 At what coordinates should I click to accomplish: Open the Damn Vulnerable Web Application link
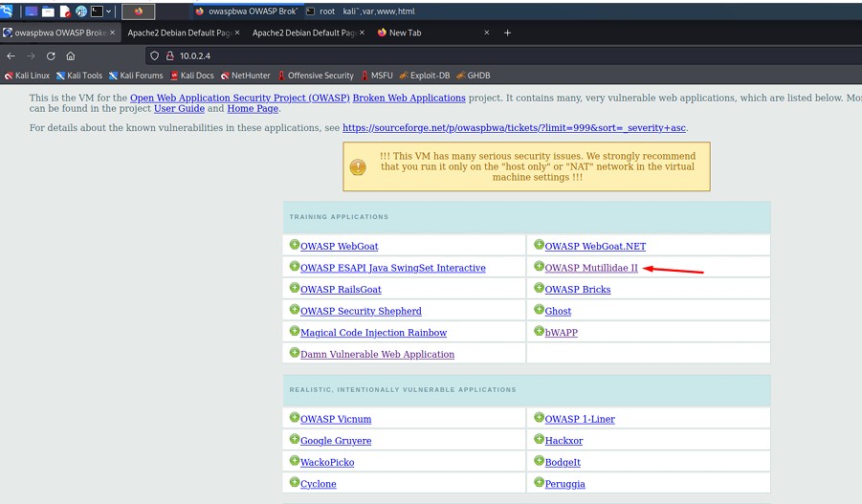377,355
